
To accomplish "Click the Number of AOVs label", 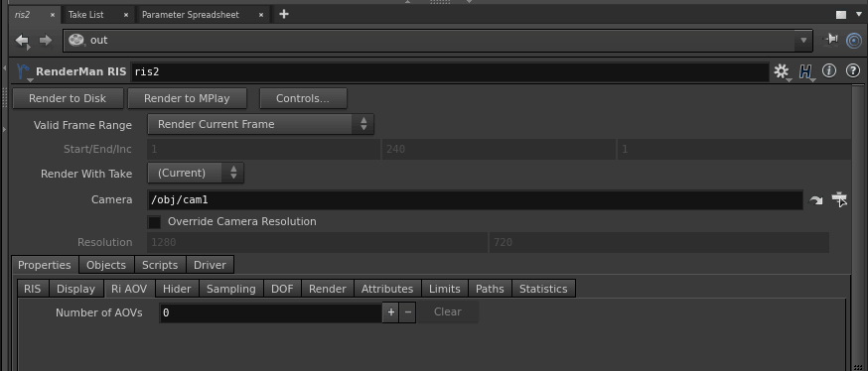I will (x=99, y=312).
